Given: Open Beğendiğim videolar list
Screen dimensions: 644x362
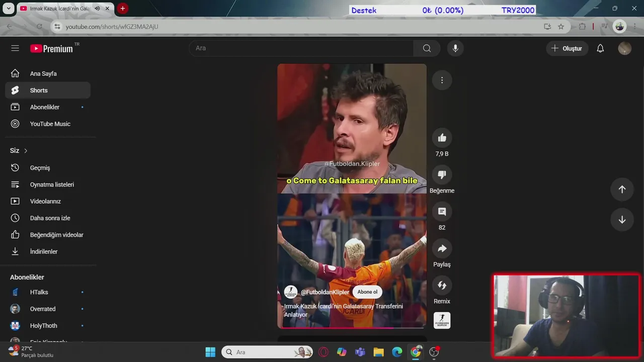Looking at the screenshot, I should [48, 235].
